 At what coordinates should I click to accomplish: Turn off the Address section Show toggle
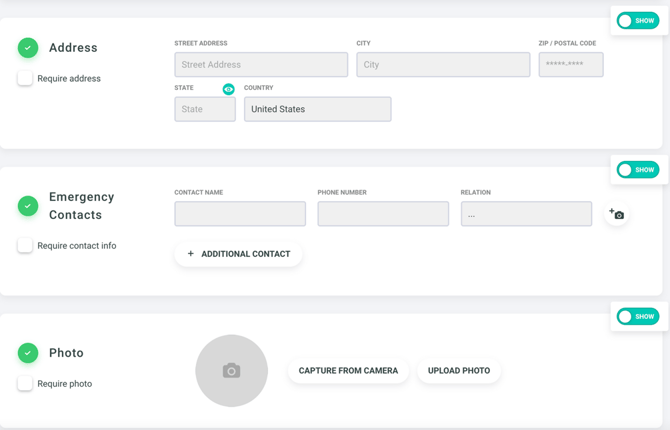point(637,21)
